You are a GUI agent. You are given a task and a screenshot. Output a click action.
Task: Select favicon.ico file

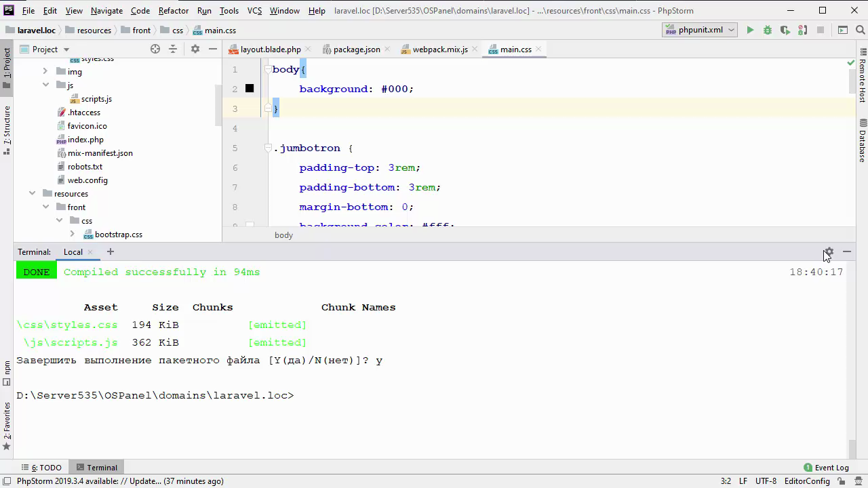(x=87, y=126)
